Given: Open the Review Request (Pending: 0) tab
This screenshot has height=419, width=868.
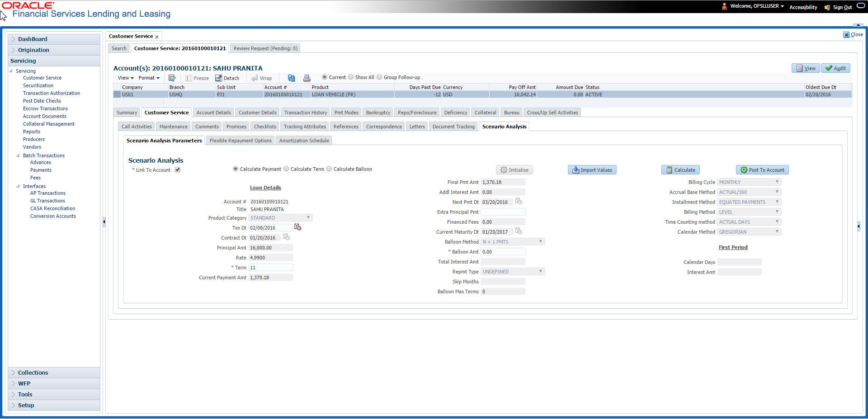Looking at the screenshot, I should [265, 48].
